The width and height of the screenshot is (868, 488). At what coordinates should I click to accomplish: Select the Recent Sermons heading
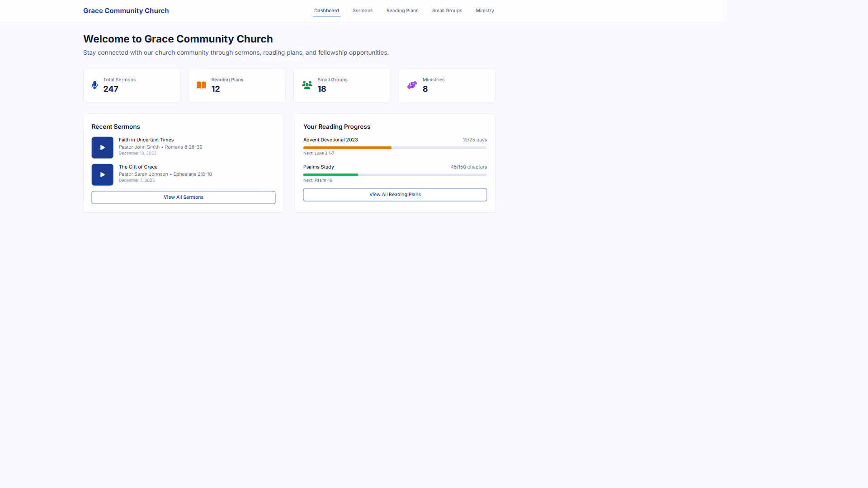click(x=116, y=127)
